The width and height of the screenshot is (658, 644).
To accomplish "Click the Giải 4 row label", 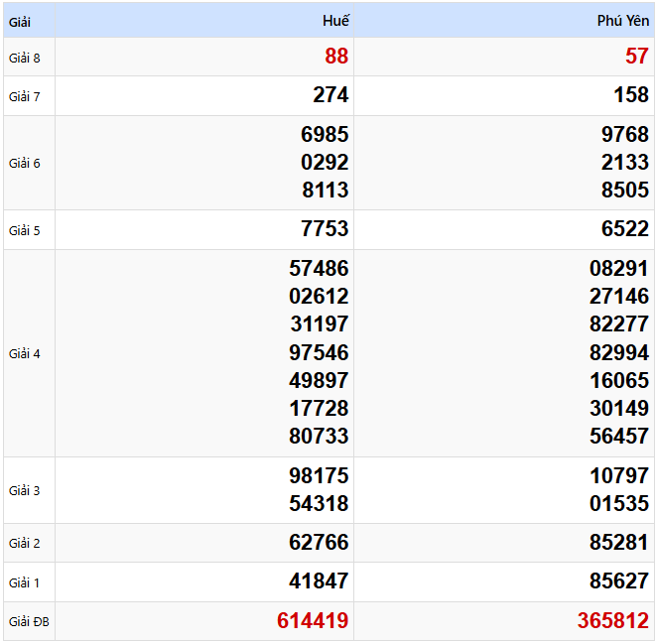I will click(25, 353).
